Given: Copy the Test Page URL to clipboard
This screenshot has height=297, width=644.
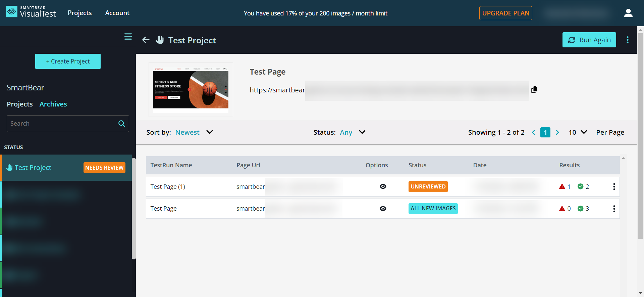Looking at the screenshot, I should (534, 90).
